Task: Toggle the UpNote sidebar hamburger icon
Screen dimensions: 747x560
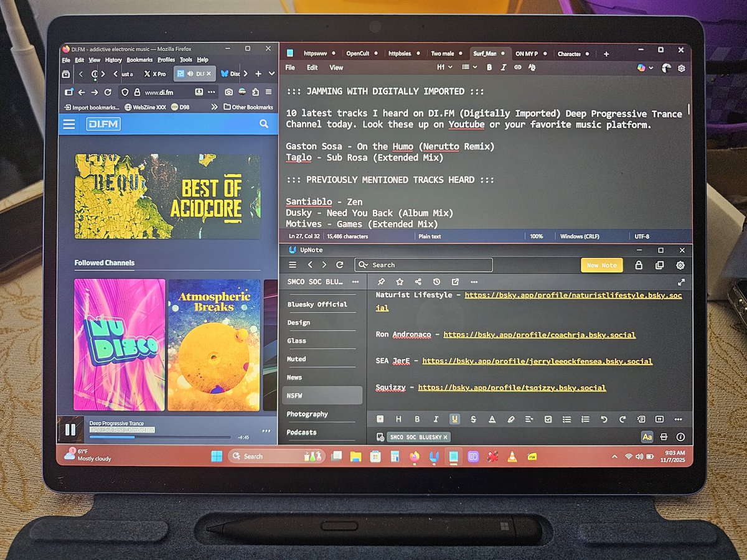Action: 292,264
